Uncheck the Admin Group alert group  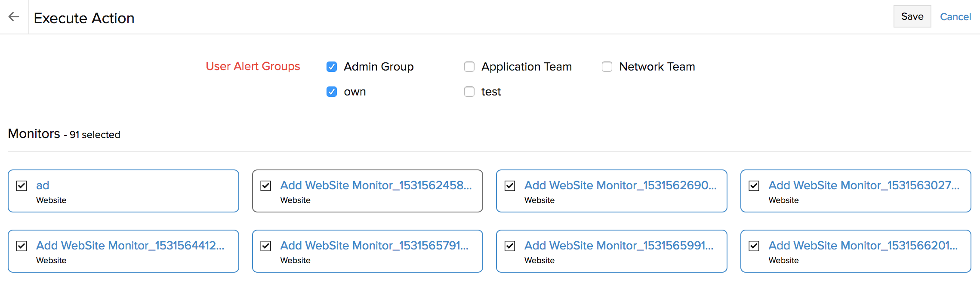point(331,67)
